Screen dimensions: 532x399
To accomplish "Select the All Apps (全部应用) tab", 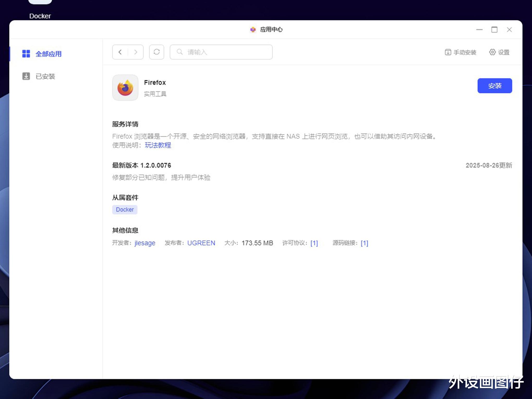I will click(x=42, y=54).
